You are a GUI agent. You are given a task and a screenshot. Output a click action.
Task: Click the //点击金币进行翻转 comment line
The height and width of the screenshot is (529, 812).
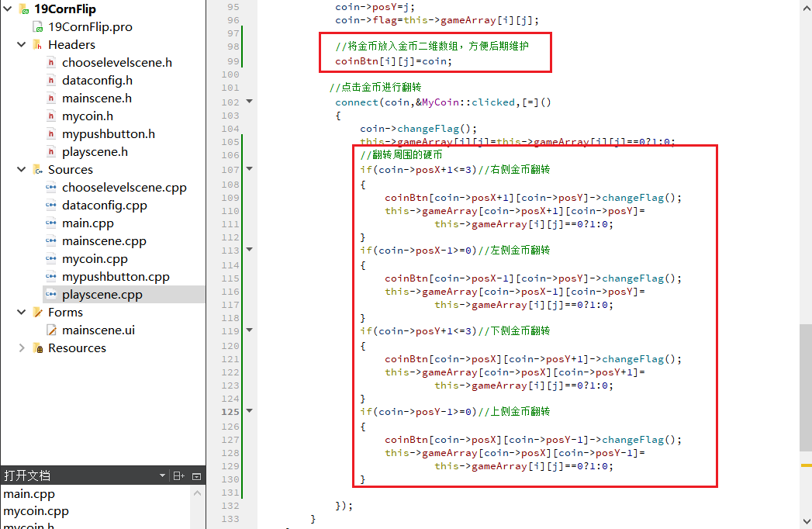[x=375, y=87]
